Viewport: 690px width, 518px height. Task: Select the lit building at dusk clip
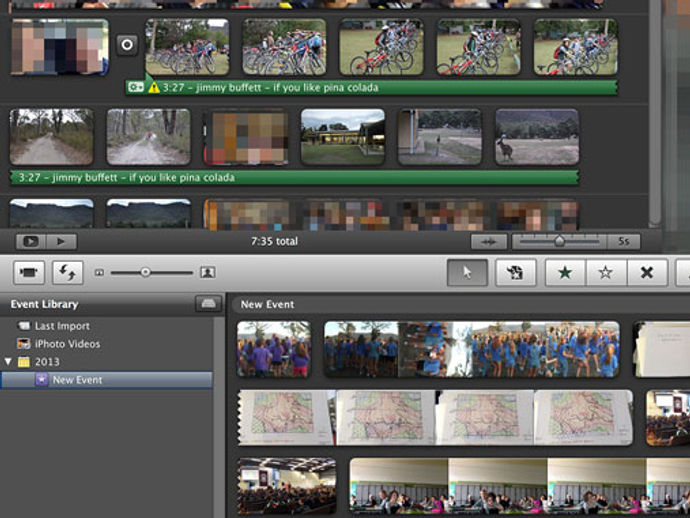pos(343,137)
